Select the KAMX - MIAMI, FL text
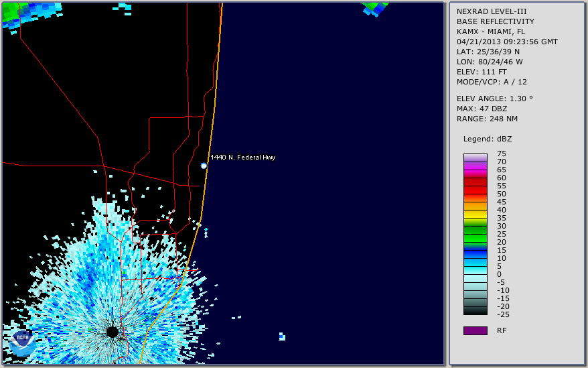 tap(491, 32)
